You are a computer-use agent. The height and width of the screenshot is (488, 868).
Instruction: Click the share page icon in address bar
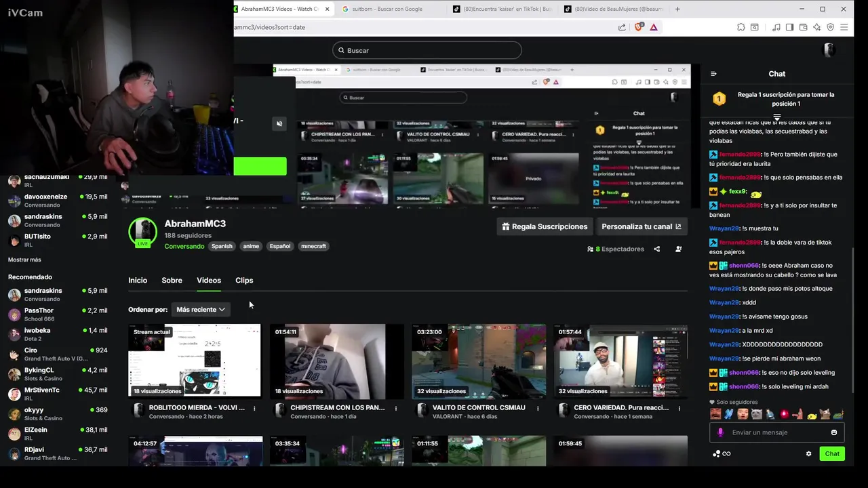(x=622, y=27)
